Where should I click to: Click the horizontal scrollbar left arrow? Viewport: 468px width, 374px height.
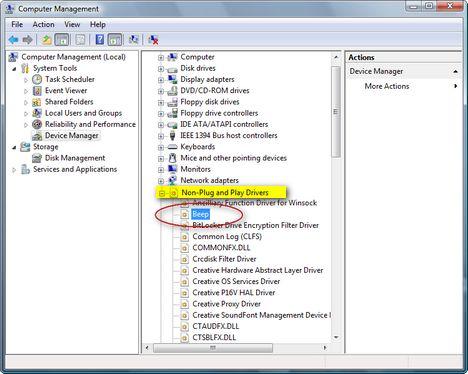147,348
